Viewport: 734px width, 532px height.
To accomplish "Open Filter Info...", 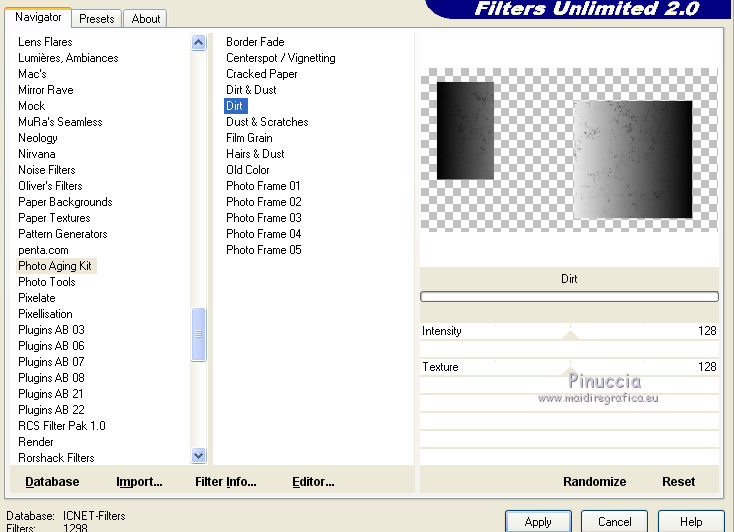I will 226,481.
